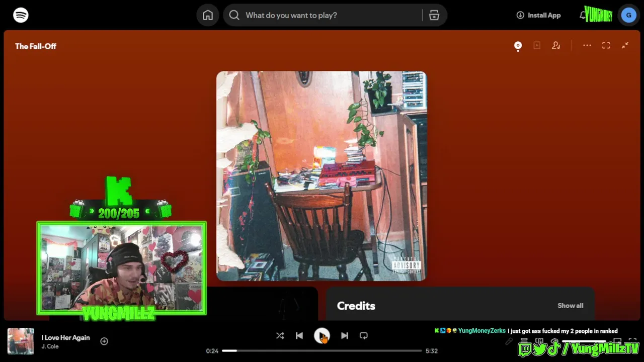Toggle repeat mode

tap(364, 336)
